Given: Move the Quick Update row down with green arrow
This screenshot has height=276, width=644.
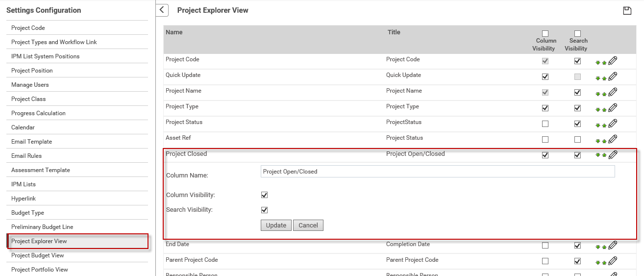Looking at the screenshot, I should pos(598,78).
